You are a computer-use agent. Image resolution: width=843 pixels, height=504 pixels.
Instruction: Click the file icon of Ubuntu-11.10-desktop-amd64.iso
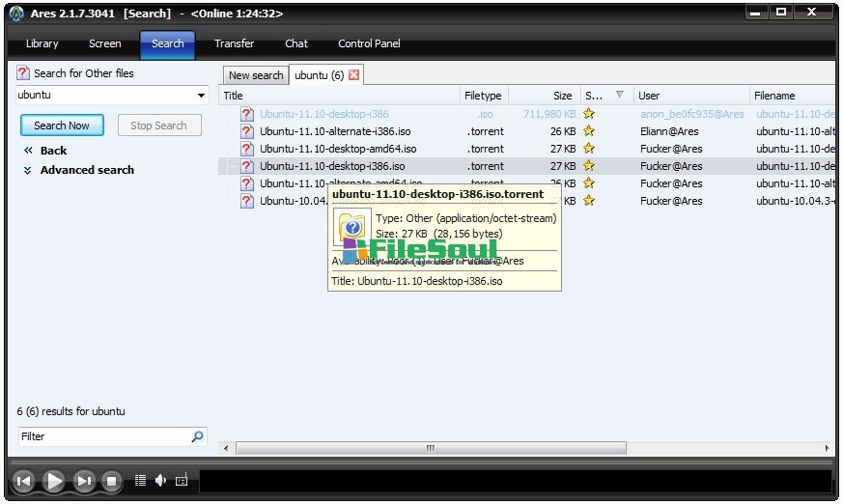(247, 149)
